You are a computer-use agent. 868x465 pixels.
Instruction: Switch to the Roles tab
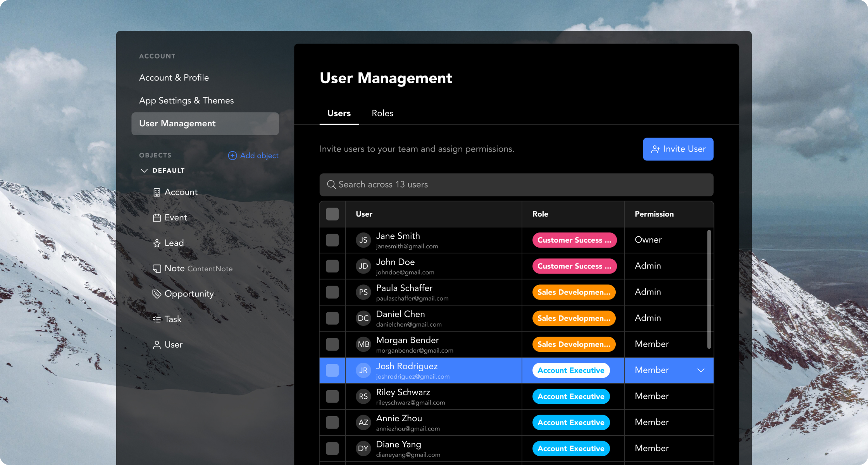click(x=382, y=113)
